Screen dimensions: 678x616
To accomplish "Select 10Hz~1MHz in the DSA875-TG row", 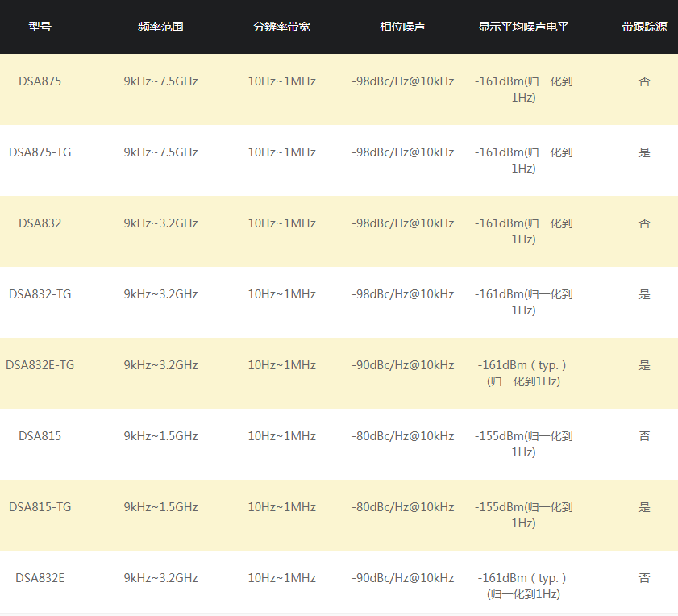I will [282, 152].
